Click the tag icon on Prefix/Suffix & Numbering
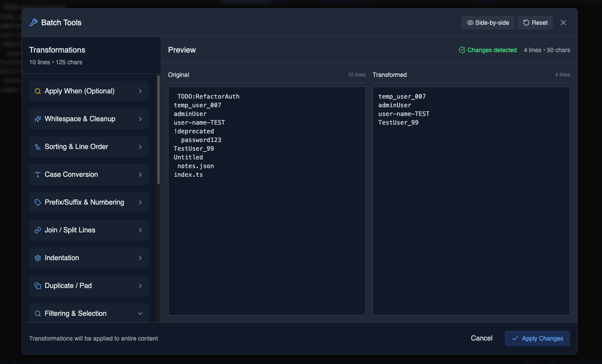 coord(38,202)
